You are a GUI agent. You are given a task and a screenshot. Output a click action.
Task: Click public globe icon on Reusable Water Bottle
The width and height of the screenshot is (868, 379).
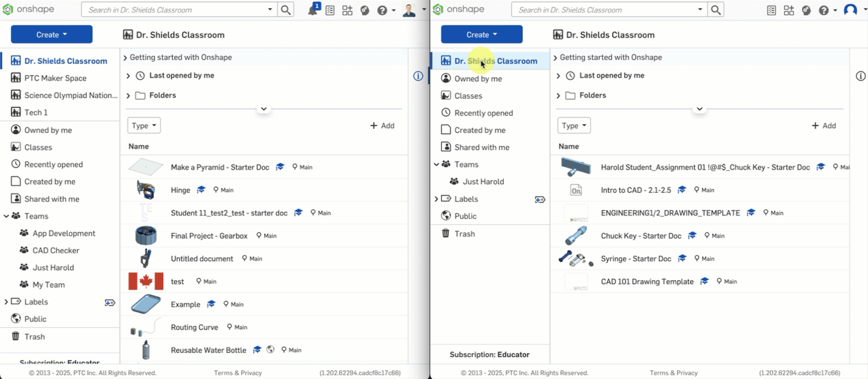(270, 350)
